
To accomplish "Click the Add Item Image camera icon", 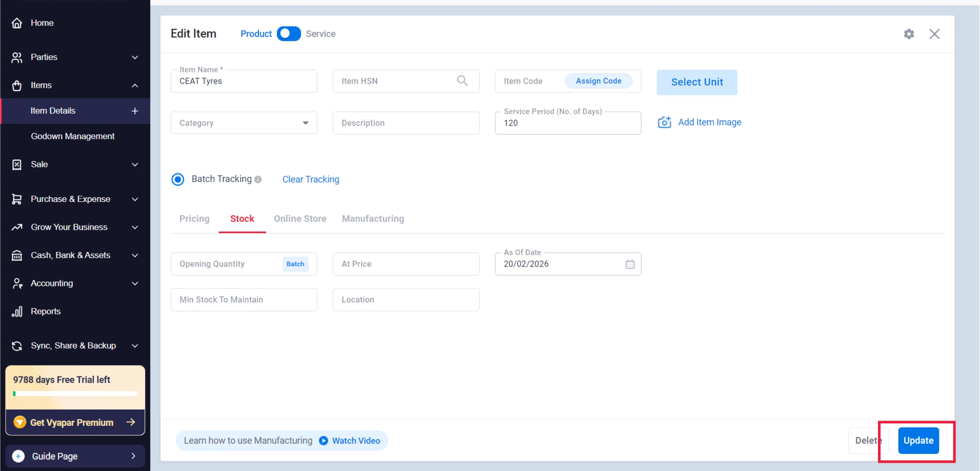I will (665, 122).
